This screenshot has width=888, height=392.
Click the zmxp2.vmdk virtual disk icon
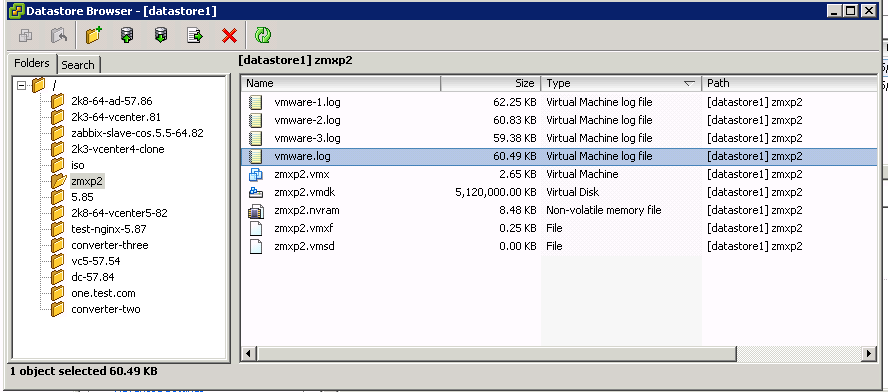coord(256,193)
